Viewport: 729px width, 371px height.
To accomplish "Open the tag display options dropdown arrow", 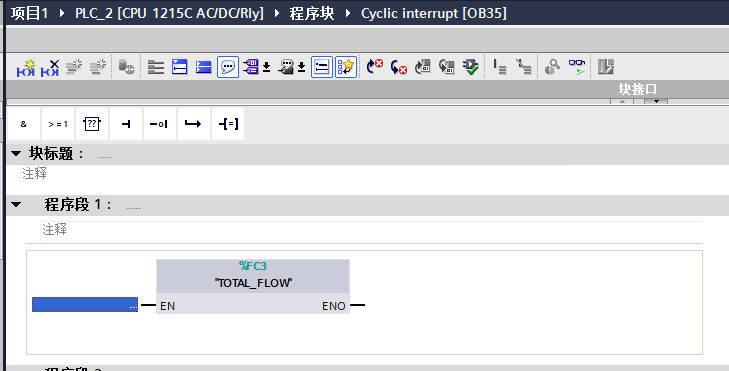I will (266, 68).
